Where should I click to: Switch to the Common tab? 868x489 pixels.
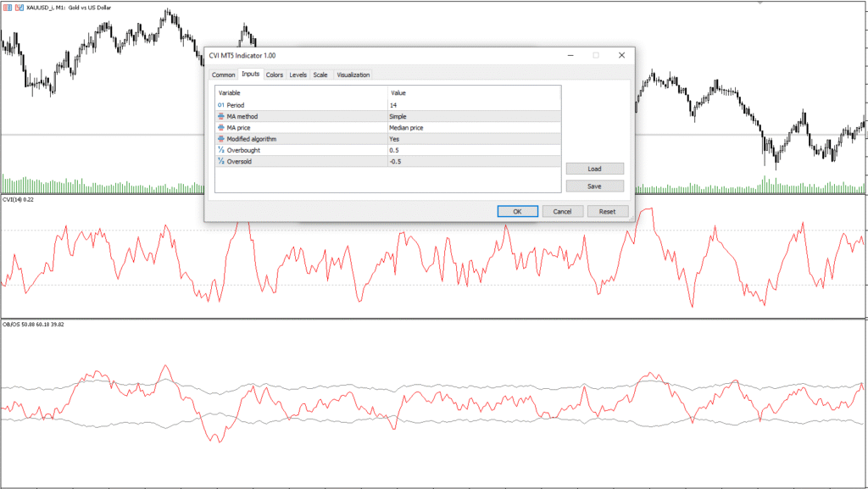[x=223, y=75]
